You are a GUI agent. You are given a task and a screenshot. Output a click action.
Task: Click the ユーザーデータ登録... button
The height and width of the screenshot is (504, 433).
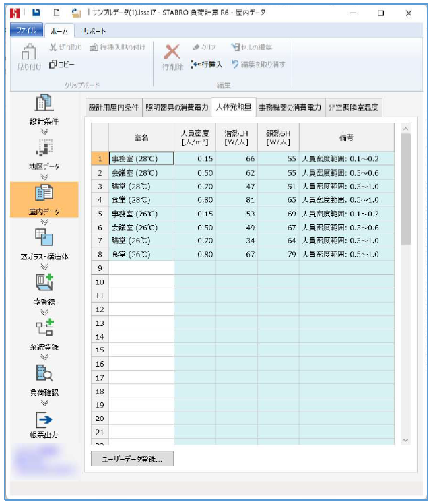coord(132,459)
